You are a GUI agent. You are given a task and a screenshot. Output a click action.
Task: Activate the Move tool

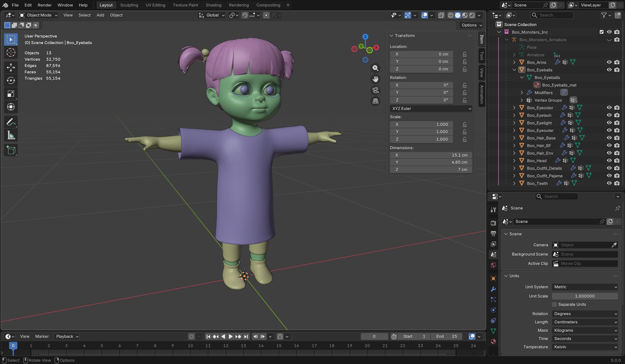pos(11,67)
